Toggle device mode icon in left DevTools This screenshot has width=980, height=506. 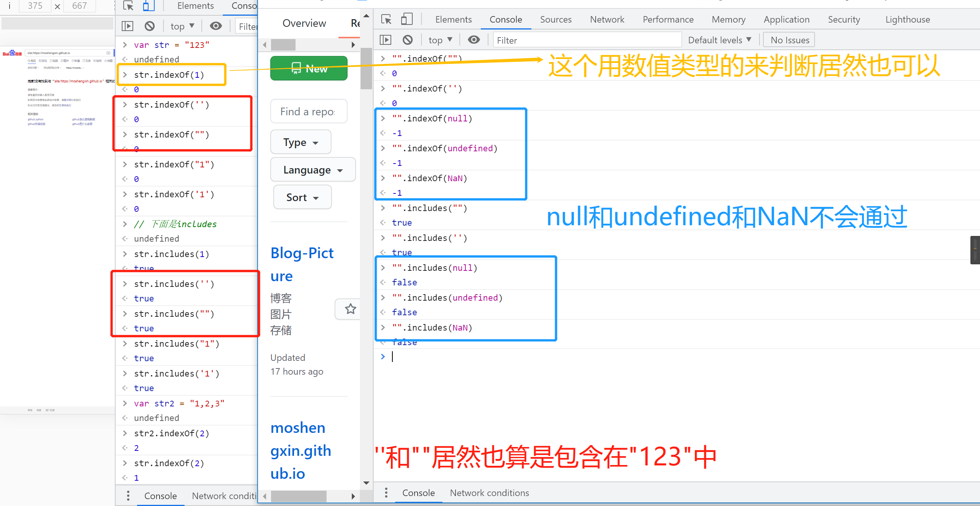point(148,6)
